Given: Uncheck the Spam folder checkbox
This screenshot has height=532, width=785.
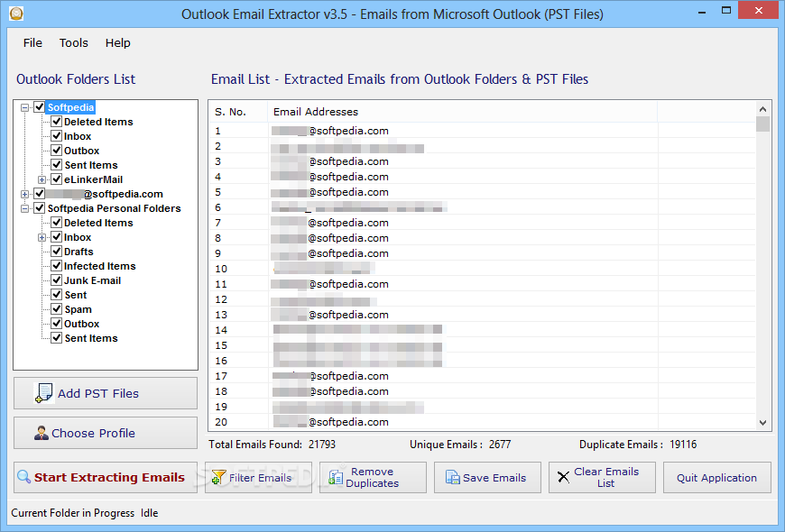Looking at the screenshot, I should 57,308.
